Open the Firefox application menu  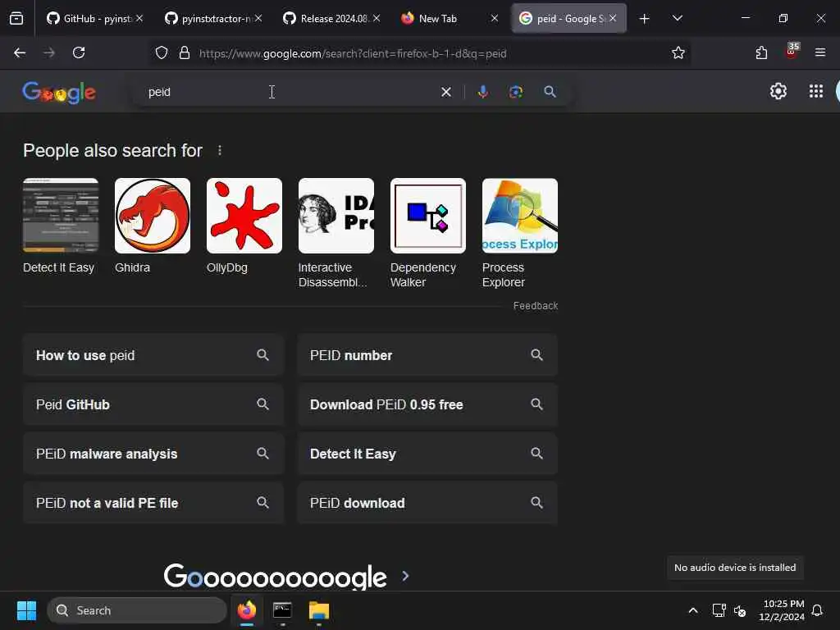(x=819, y=52)
